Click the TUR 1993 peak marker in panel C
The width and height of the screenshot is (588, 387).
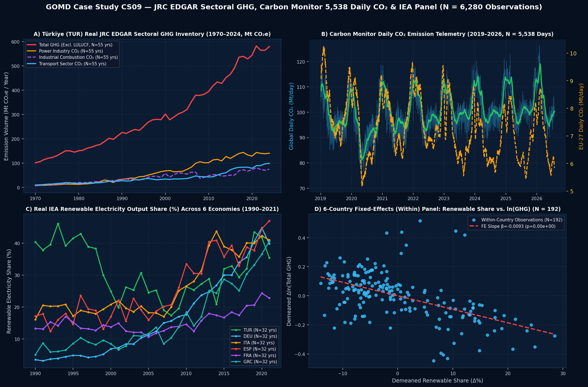coord(58,224)
